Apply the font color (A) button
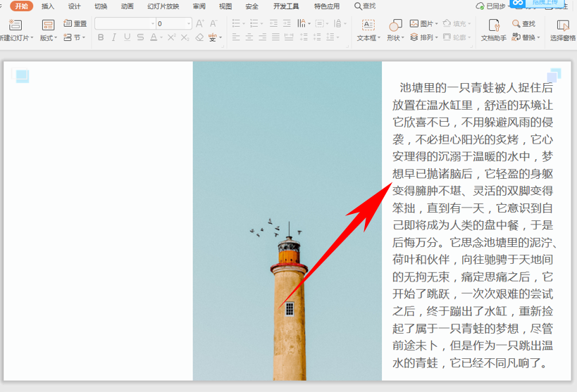Image resolution: width=577 pixels, height=392 pixels. pyautogui.click(x=154, y=37)
